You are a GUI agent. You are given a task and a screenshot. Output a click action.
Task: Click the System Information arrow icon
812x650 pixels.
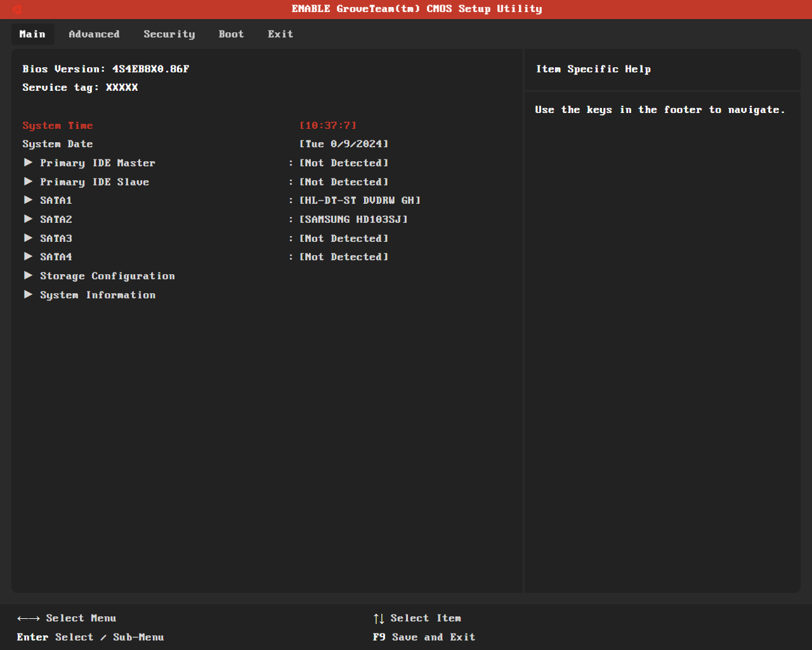tap(28, 295)
